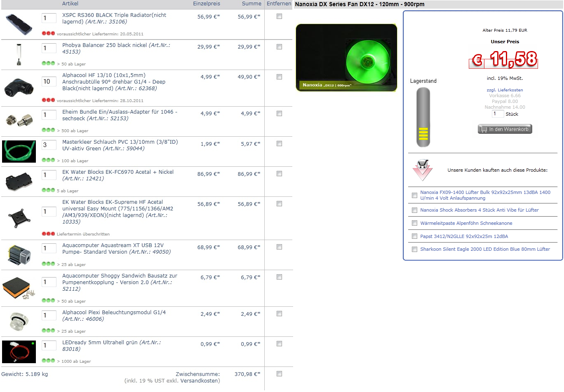Click the green stock dots for Phobya Balancer
Screen dimensions: 564x392
click(48, 63)
